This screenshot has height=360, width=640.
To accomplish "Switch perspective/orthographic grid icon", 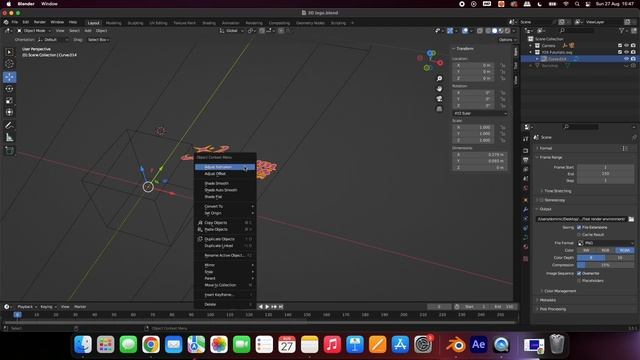I will coord(439,109).
